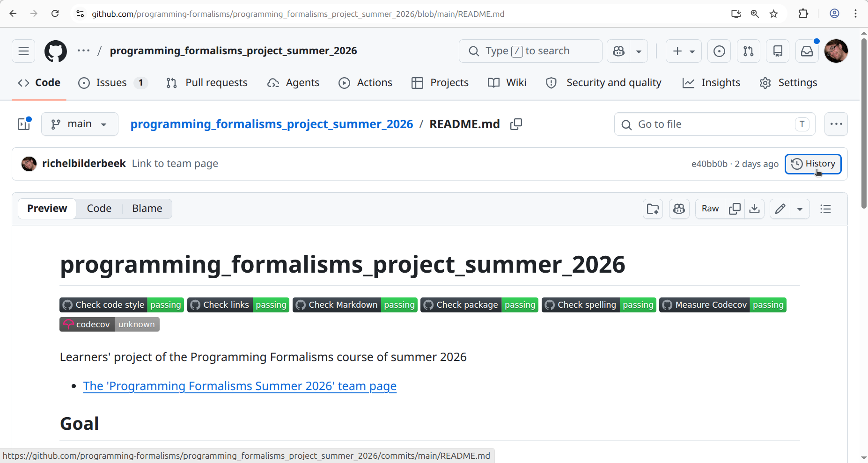Open the Security and quality tab
The width and height of the screenshot is (868, 463).
(x=603, y=83)
